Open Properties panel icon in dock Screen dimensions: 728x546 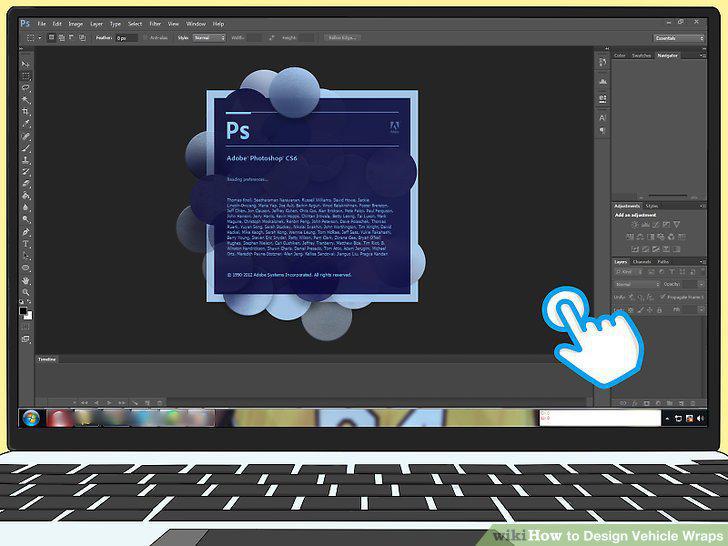[x=603, y=98]
